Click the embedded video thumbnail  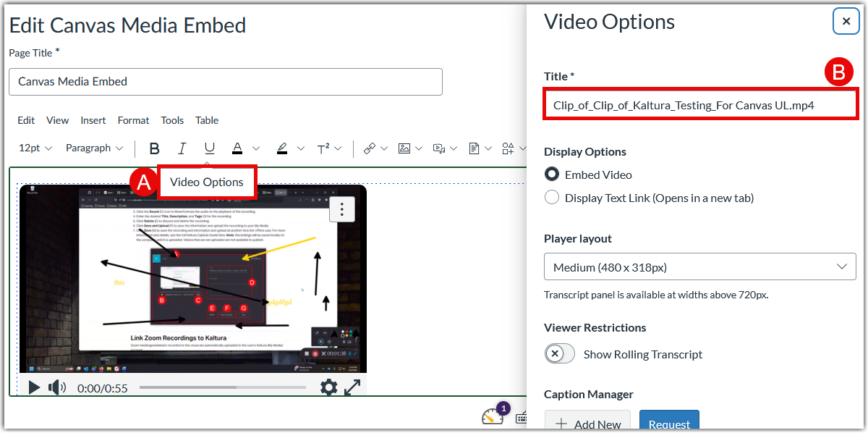tap(193, 279)
